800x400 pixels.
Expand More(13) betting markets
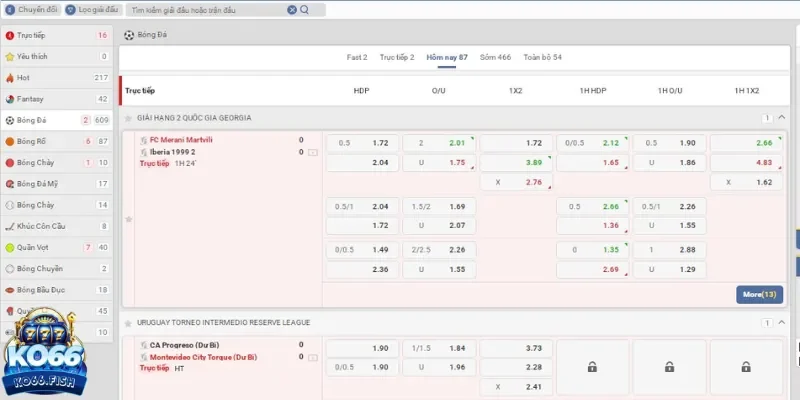tap(757, 294)
